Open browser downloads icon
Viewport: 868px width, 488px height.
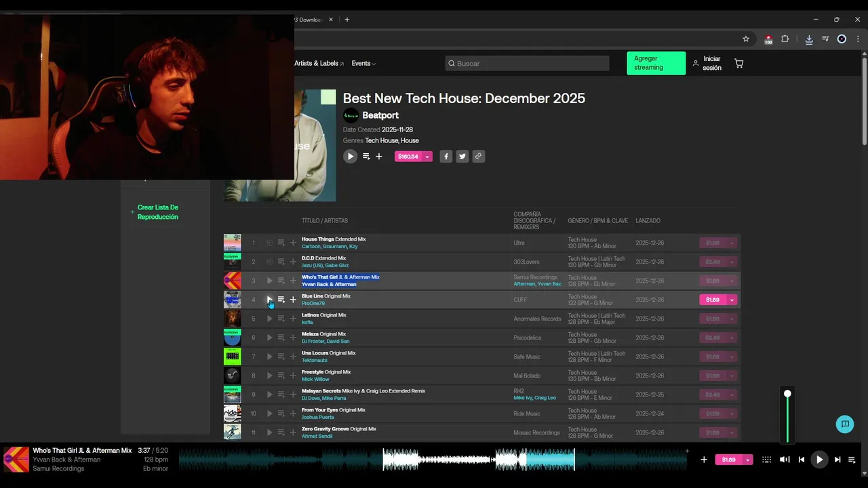[x=809, y=39]
